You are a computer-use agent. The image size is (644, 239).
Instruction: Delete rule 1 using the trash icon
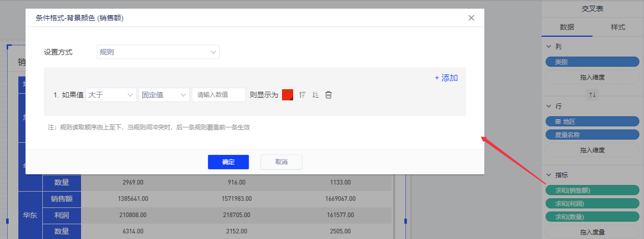[x=329, y=95]
